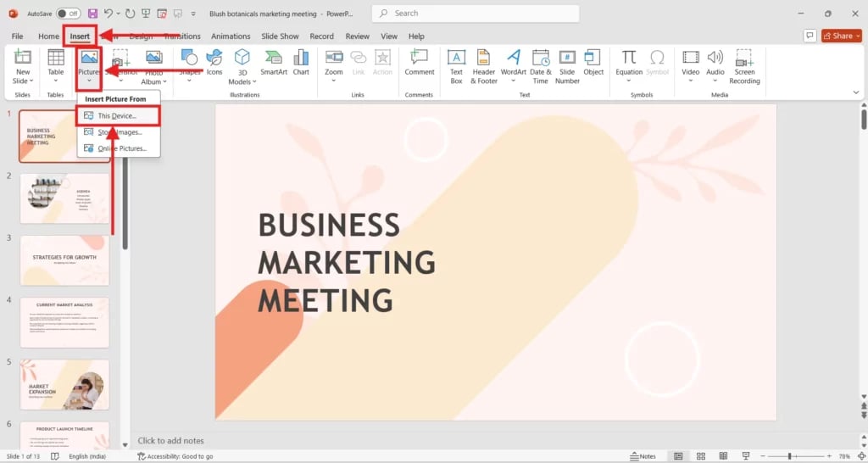Image resolution: width=868 pixels, height=463 pixels.
Task: Select This Device from picture menu
Action: click(117, 115)
